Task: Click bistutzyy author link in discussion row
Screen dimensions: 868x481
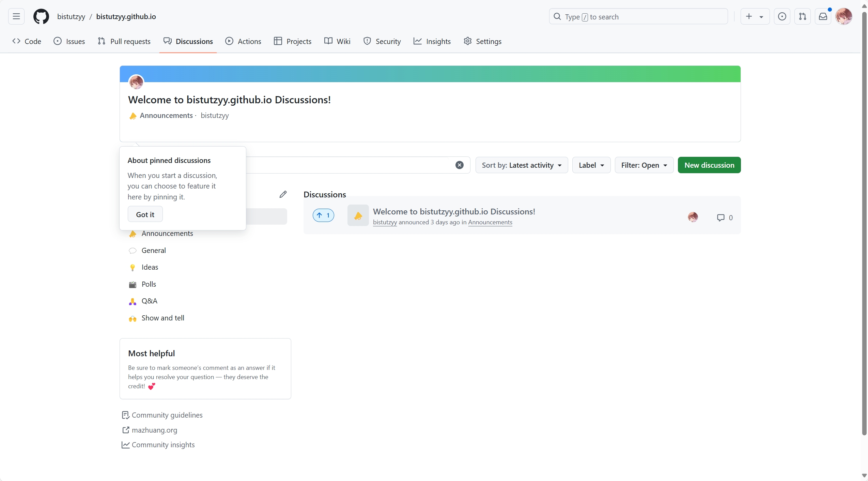Action: point(385,222)
